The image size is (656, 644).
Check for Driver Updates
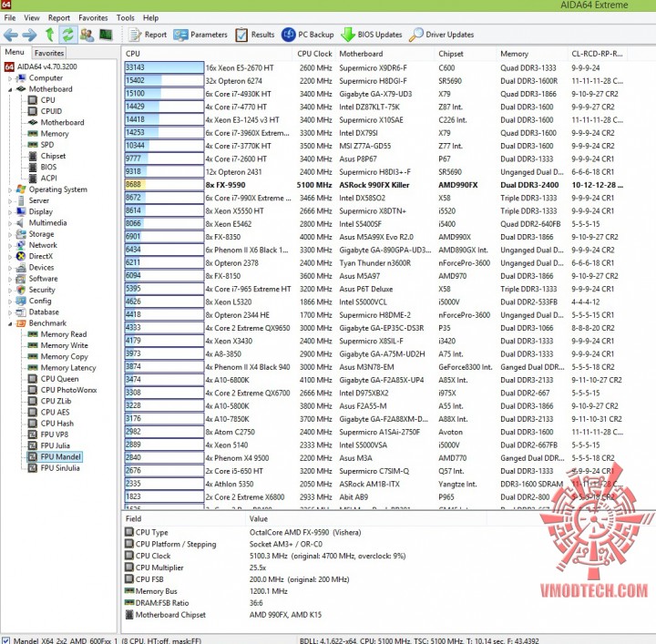pos(441,35)
